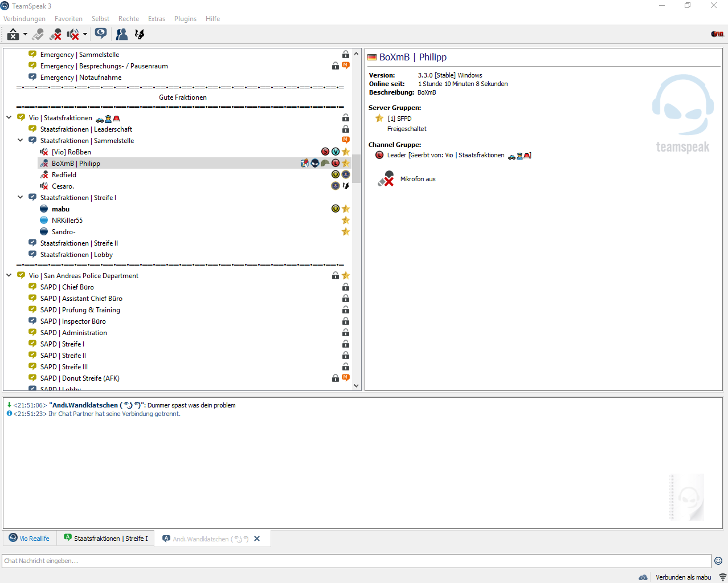Click the star group icon beside mabu

pos(346,209)
